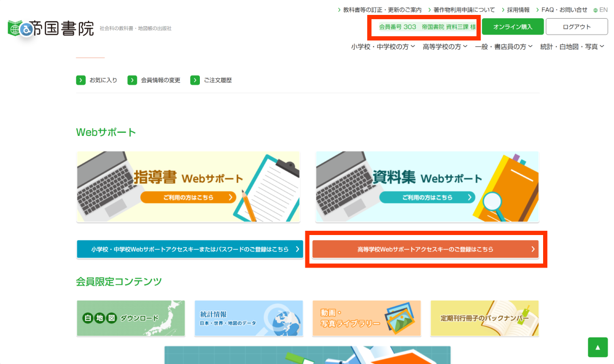Click the 帝国書院 logo
The width and height of the screenshot is (614, 364).
coord(51,28)
